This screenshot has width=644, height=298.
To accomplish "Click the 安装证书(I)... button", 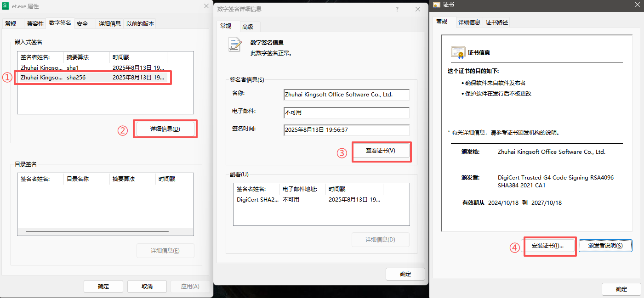I will [x=551, y=246].
